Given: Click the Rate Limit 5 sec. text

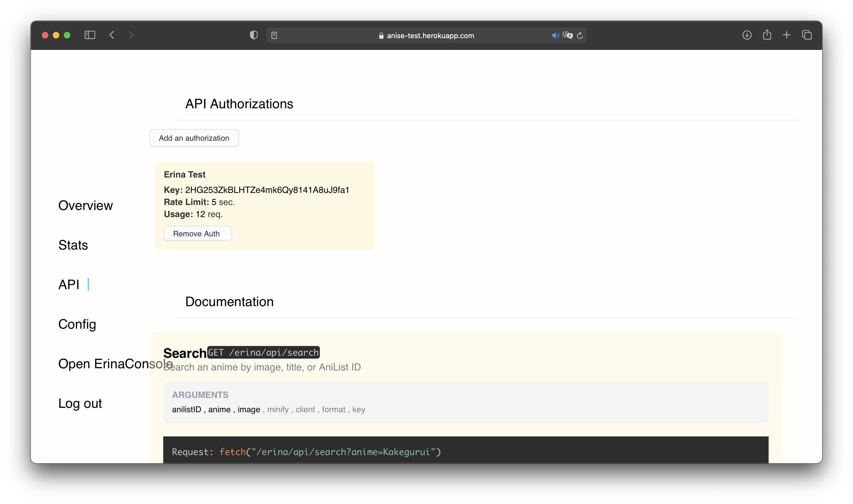Looking at the screenshot, I should tap(199, 202).
